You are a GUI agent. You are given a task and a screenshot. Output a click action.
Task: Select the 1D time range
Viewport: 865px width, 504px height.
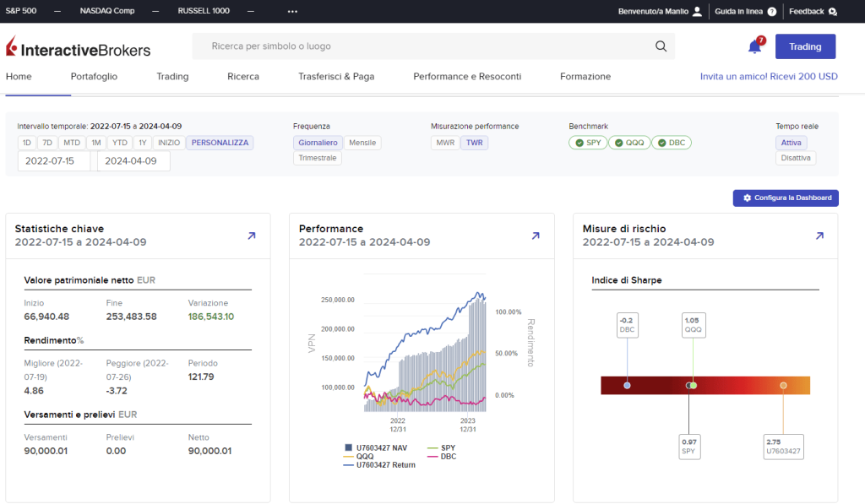pyautogui.click(x=26, y=143)
